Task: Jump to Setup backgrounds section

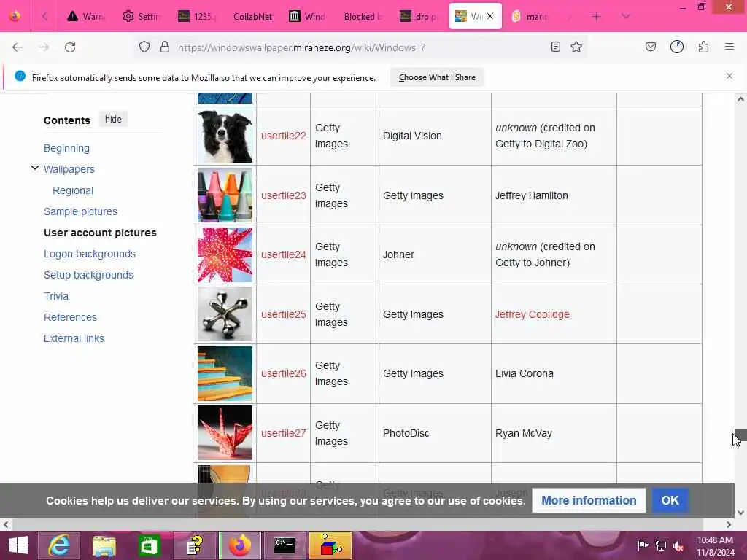Action: click(88, 275)
